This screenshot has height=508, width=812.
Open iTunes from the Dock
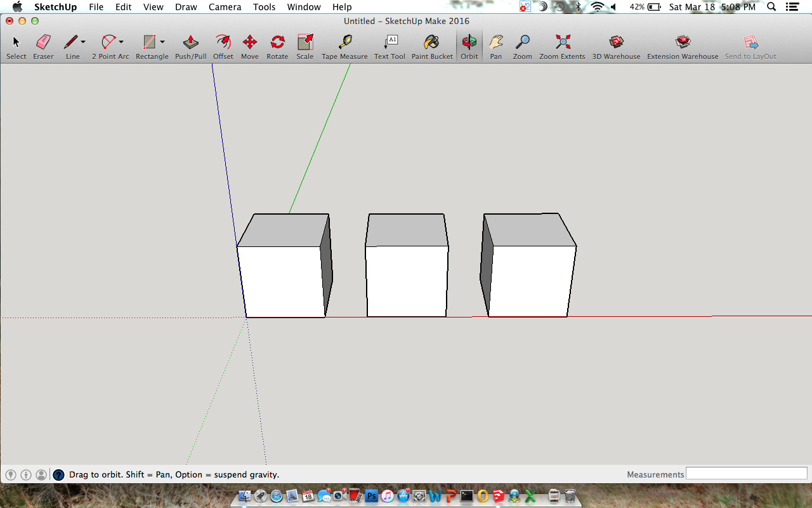[x=388, y=496]
